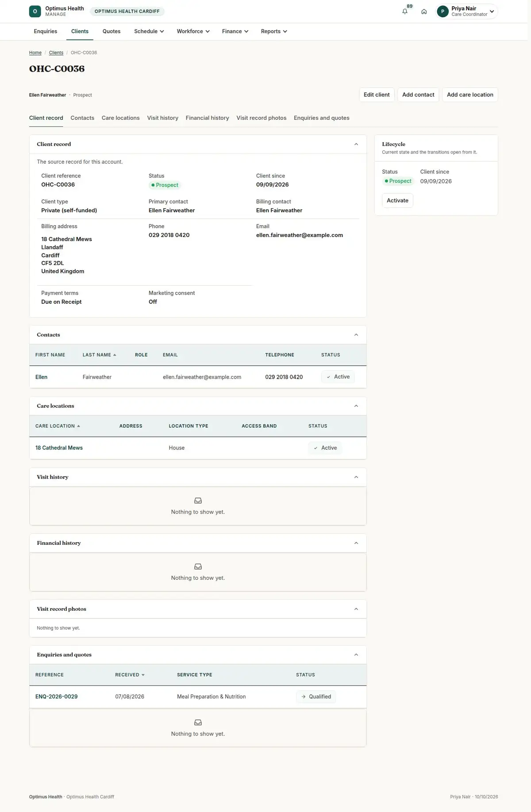
Task: Switch to the Client record tab
Action: tap(46, 118)
